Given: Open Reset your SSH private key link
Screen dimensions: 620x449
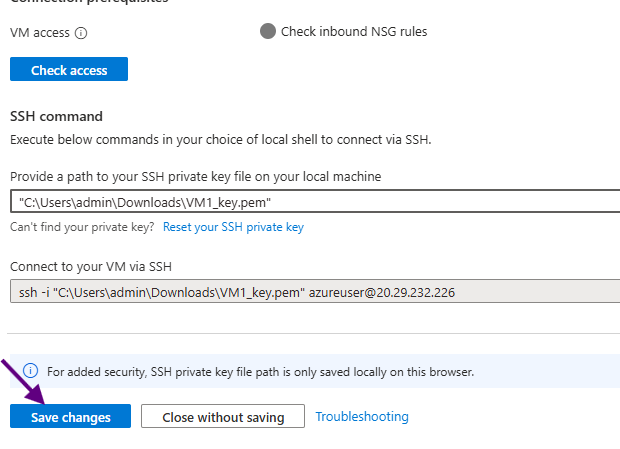Looking at the screenshot, I should [233, 227].
